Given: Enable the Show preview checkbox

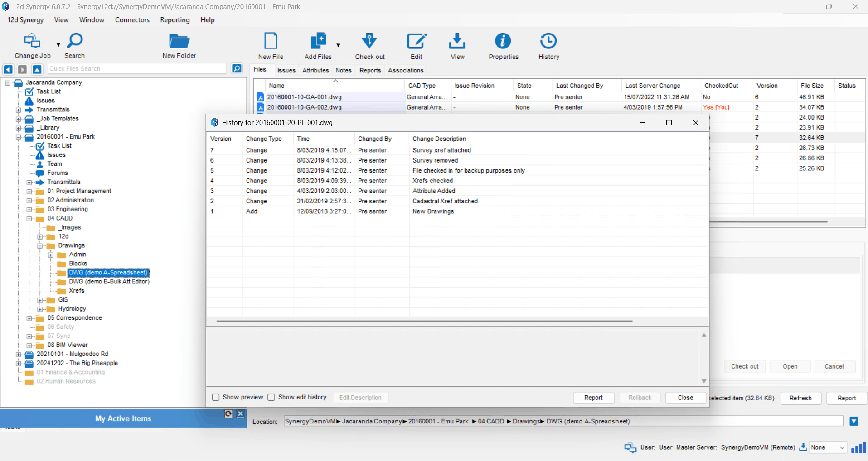Looking at the screenshot, I should click(x=216, y=397).
